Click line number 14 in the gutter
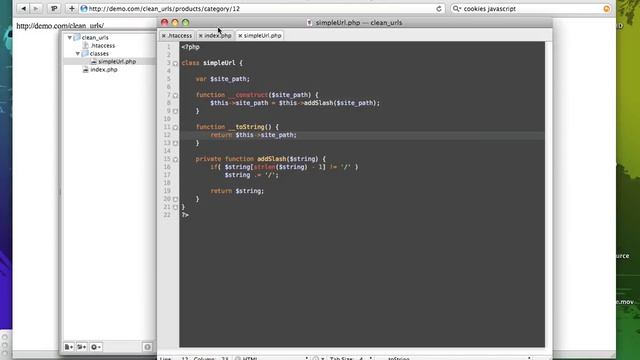Viewport: 640px width, 360px height. click(167, 151)
